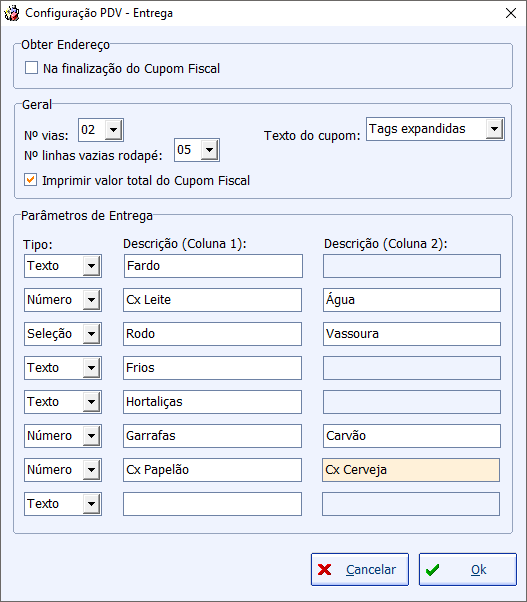Close the Configuração PDV dialog

[511, 13]
